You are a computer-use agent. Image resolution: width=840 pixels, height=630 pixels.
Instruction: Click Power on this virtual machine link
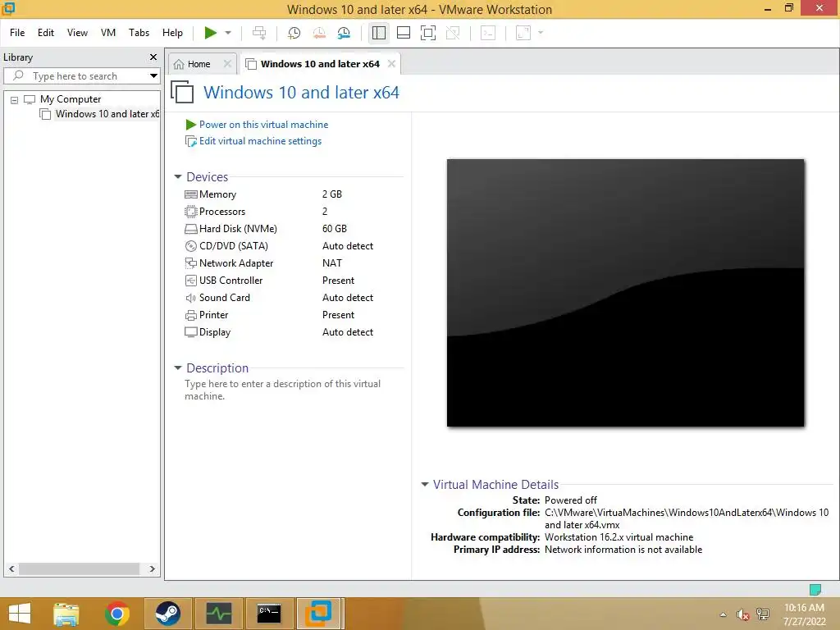pyautogui.click(x=263, y=125)
